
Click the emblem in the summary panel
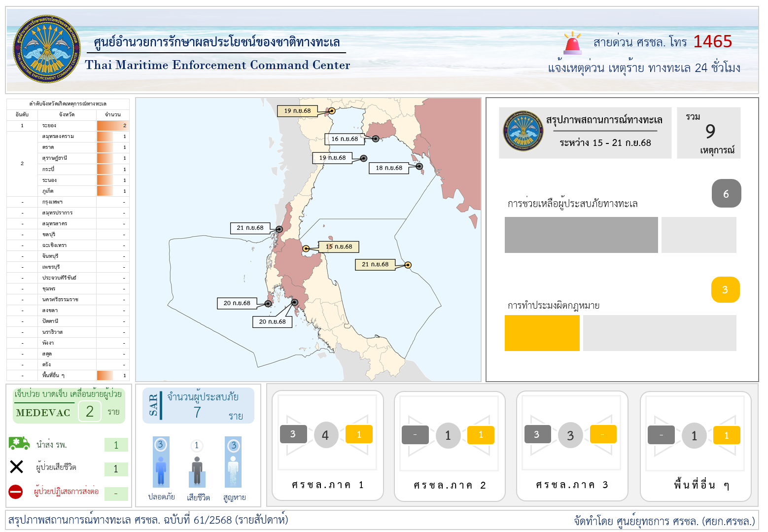point(523,131)
